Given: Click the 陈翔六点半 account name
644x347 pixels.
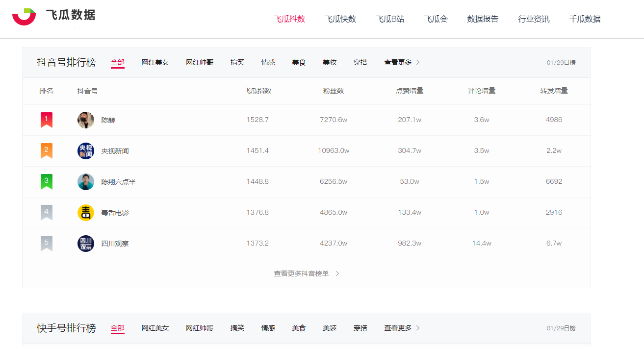Looking at the screenshot, I should [x=118, y=182].
